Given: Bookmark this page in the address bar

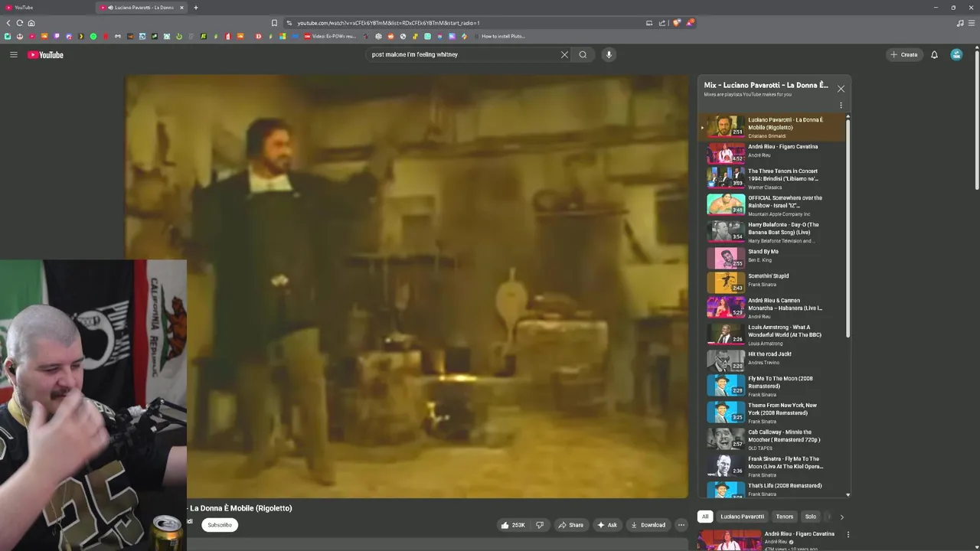Looking at the screenshot, I should 274,23.
